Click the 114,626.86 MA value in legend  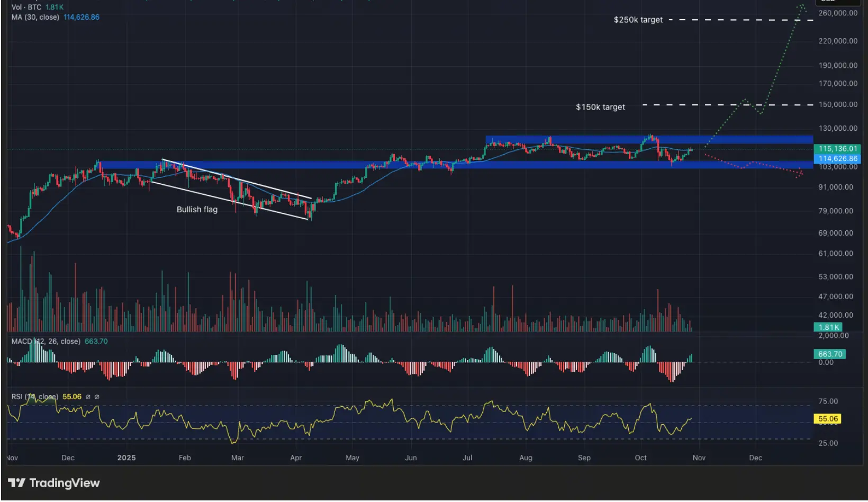pos(82,17)
